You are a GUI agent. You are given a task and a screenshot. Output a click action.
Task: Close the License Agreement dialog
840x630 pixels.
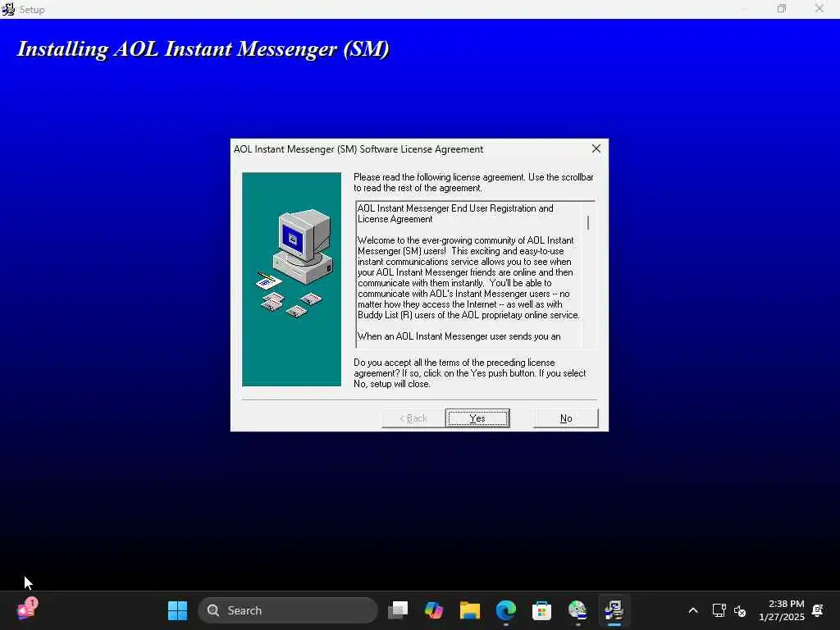coord(596,149)
